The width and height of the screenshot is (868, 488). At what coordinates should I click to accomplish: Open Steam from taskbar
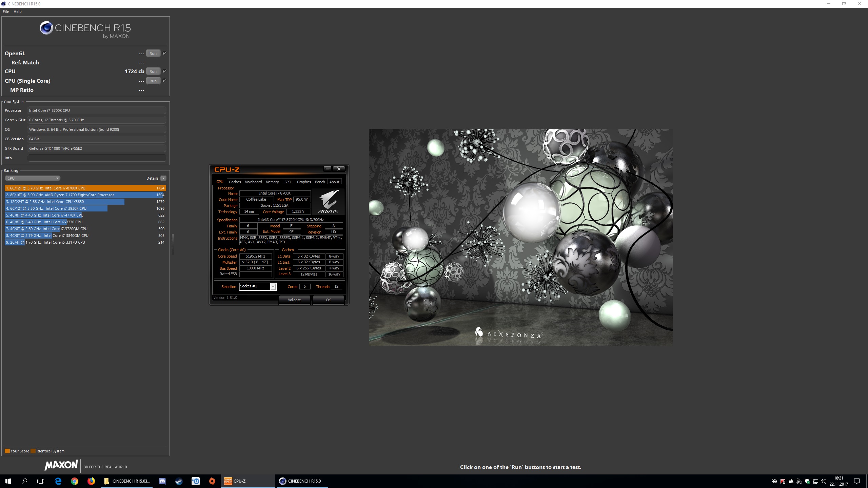(x=179, y=481)
